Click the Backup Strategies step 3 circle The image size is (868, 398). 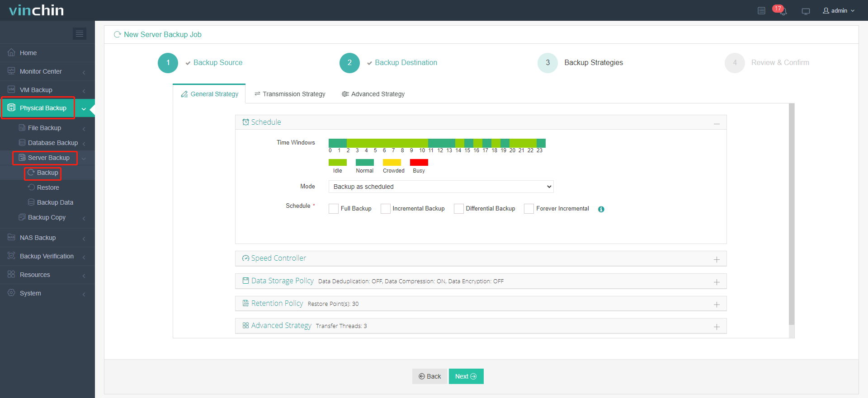click(x=547, y=63)
